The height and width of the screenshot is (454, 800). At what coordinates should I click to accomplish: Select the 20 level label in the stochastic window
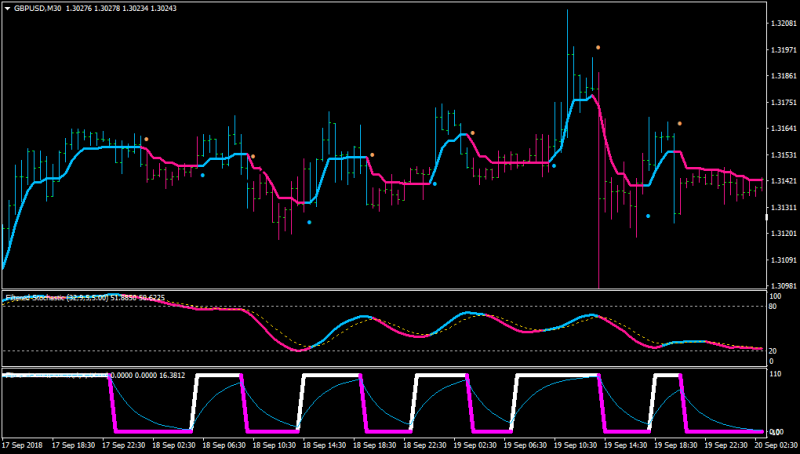(772, 351)
